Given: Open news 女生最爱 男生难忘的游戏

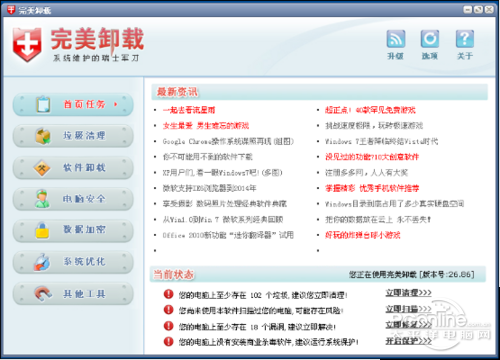Looking at the screenshot, I should pyautogui.click(x=206, y=126).
